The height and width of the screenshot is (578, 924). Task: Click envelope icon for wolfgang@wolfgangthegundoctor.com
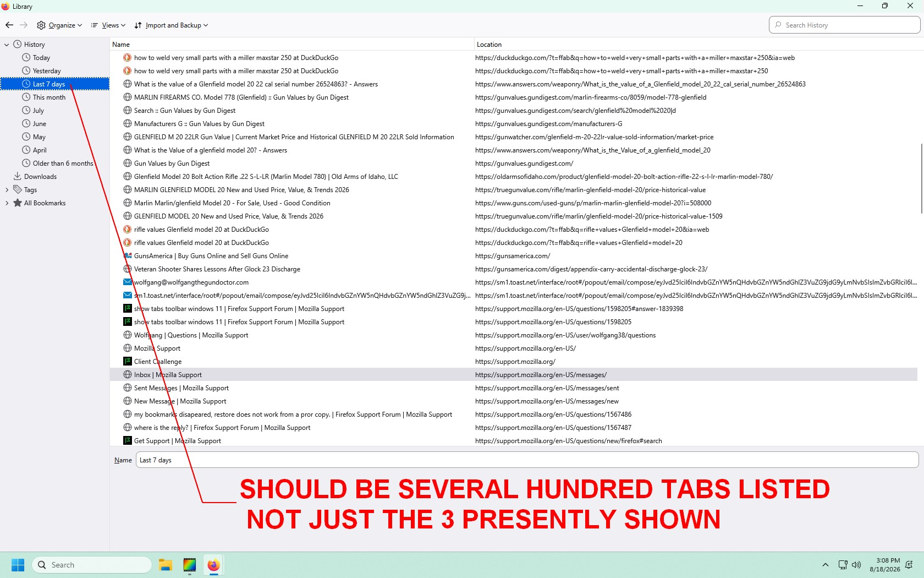point(127,282)
